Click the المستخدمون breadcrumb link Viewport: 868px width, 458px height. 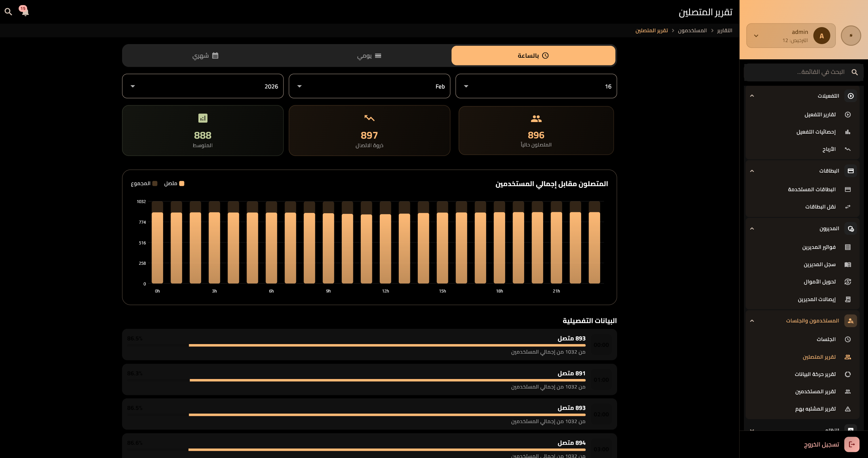pos(692,31)
